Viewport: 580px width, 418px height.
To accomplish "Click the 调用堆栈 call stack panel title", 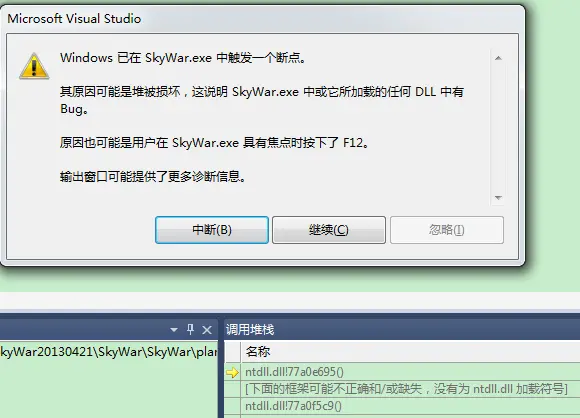I will (x=250, y=329).
